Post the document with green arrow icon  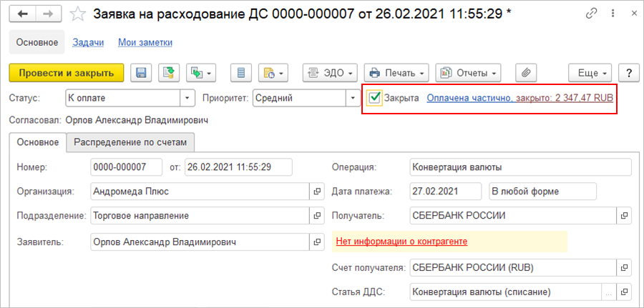(169, 73)
